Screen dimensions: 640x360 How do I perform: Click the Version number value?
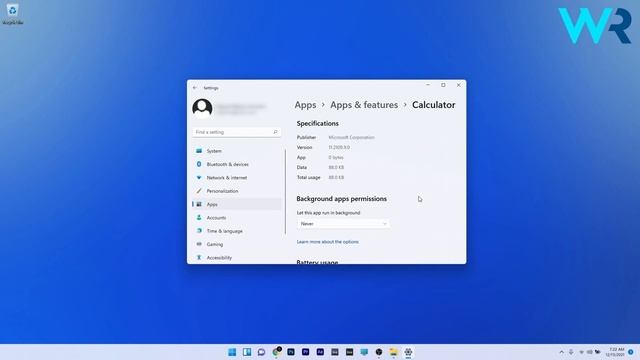click(x=339, y=147)
